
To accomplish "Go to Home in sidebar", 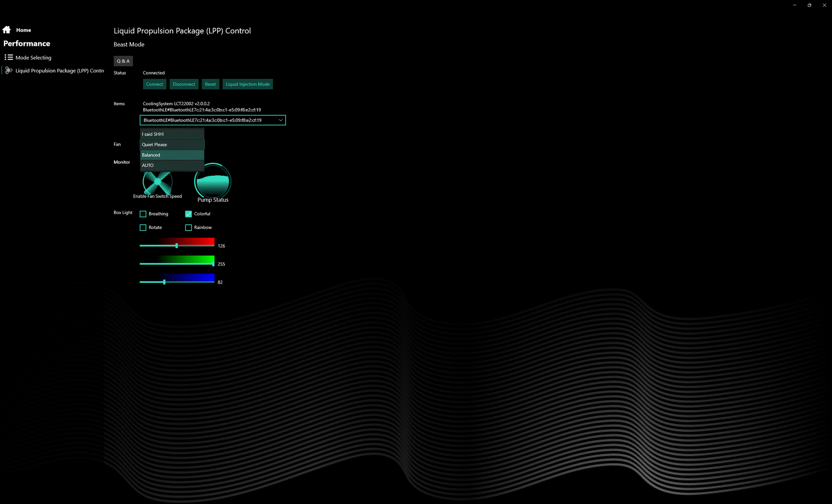I will [x=23, y=30].
